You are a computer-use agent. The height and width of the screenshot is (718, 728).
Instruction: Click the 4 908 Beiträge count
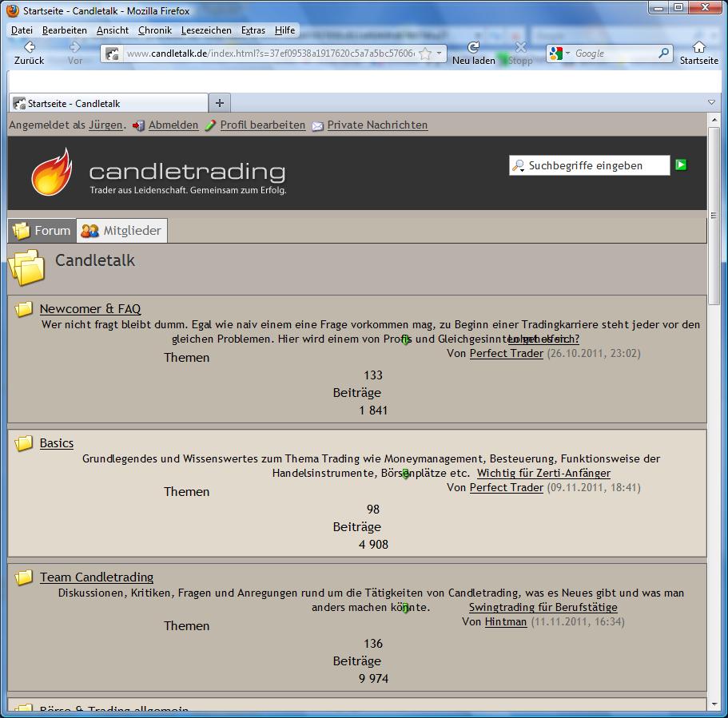point(373,545)
